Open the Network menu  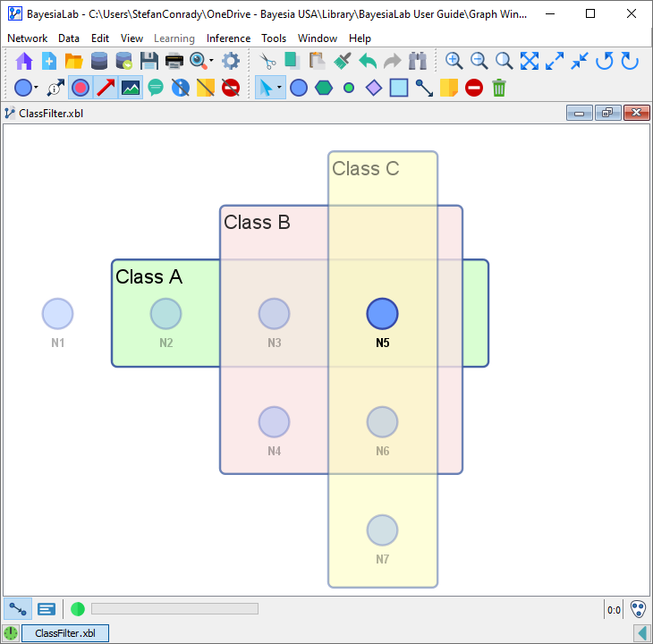28,38
